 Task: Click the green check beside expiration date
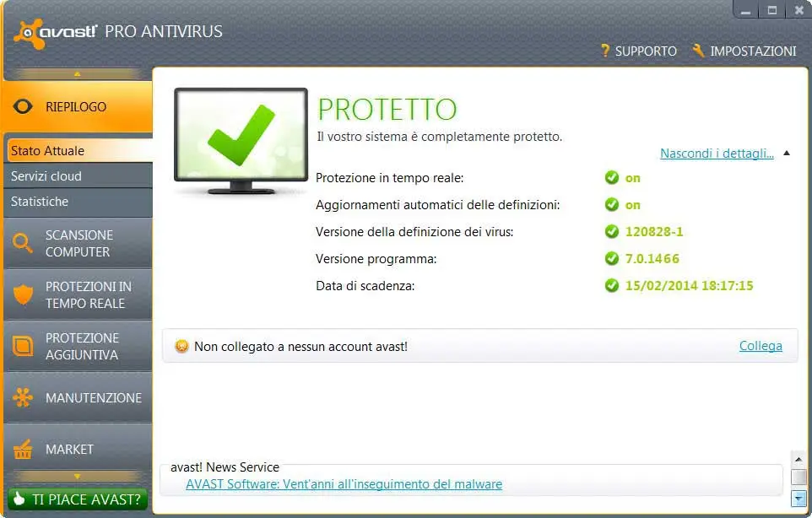pyautogui.click(x=612, y=285)
